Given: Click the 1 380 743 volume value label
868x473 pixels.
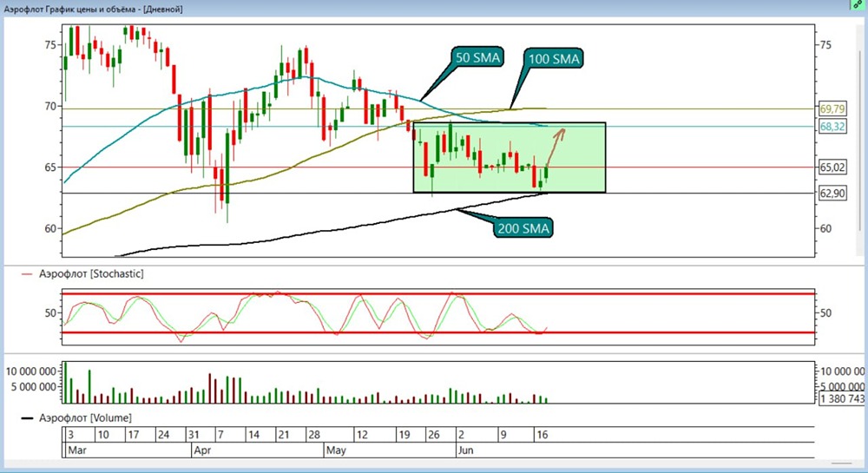Looking at the screenshot, I should [842, 398].
